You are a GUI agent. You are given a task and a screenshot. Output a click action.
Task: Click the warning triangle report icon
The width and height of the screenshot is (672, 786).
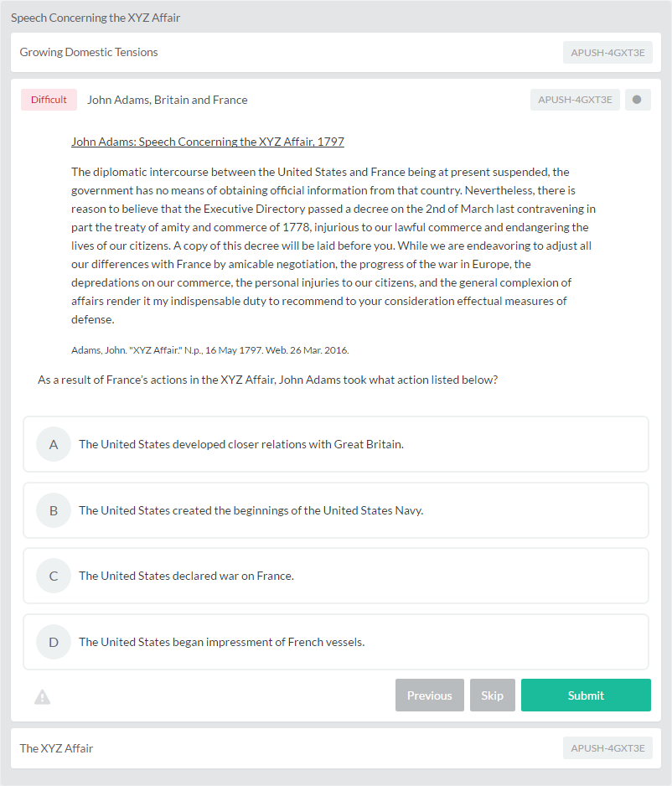(x=42, y=697)
